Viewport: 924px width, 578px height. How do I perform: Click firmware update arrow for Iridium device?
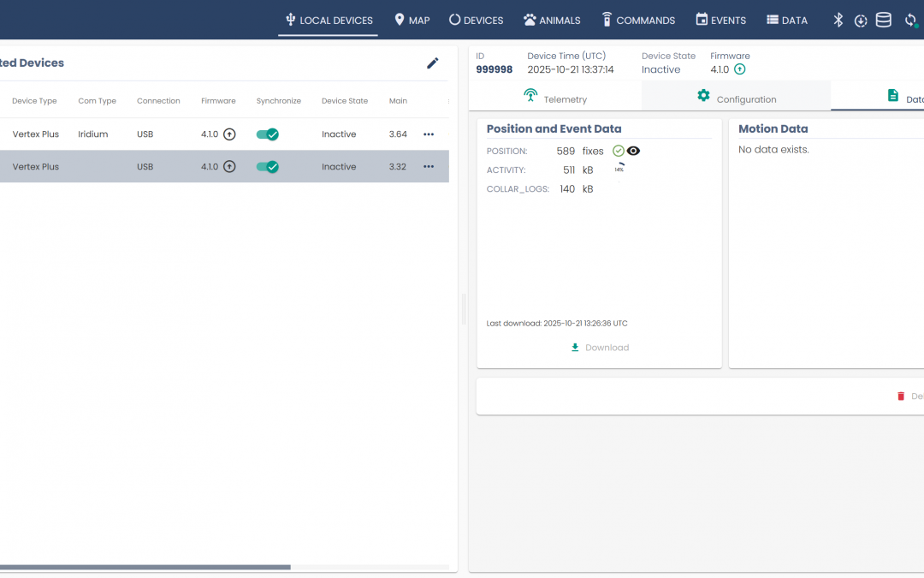click(229, 134)
